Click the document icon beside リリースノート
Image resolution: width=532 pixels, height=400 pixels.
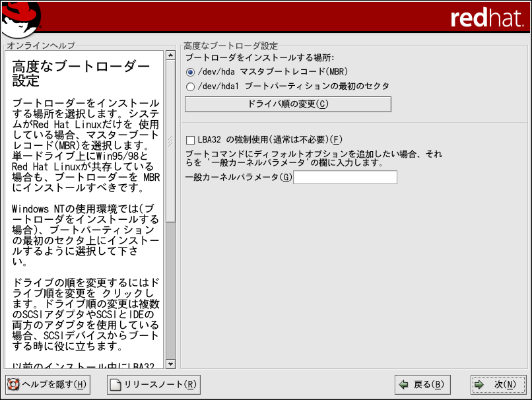pos(116,385)
